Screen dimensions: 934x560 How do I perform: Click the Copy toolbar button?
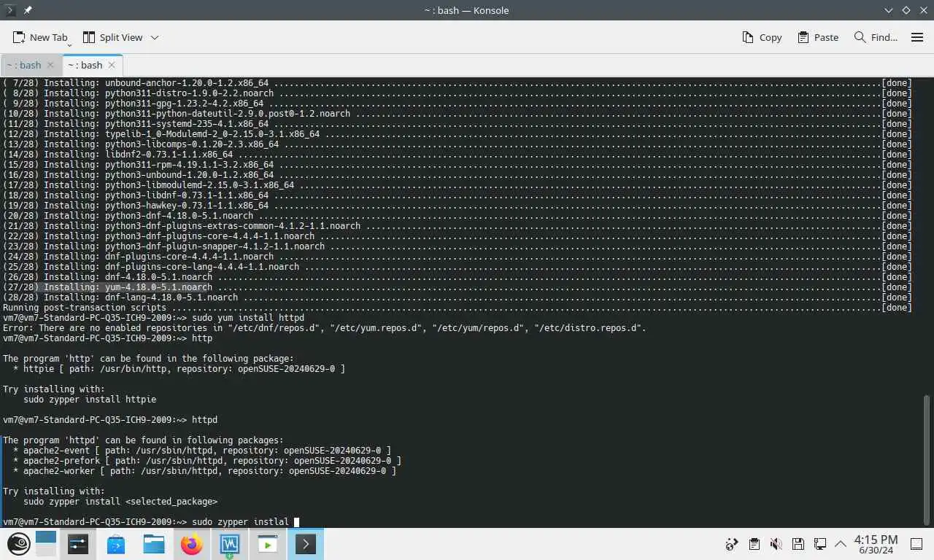point(762,37)
